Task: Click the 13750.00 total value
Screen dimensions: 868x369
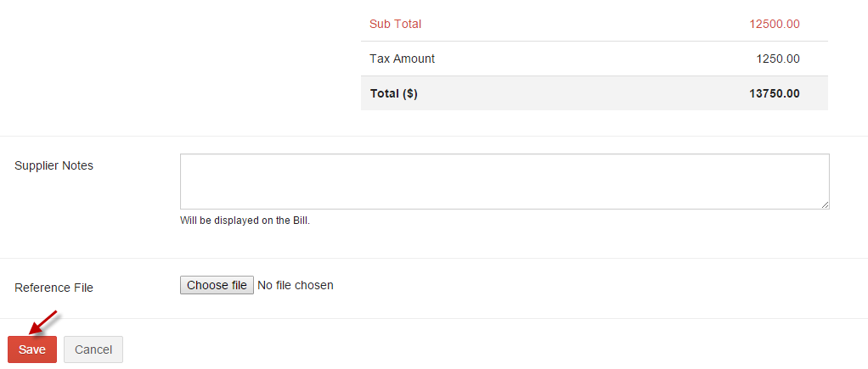Action: click(x=775, y=93)
